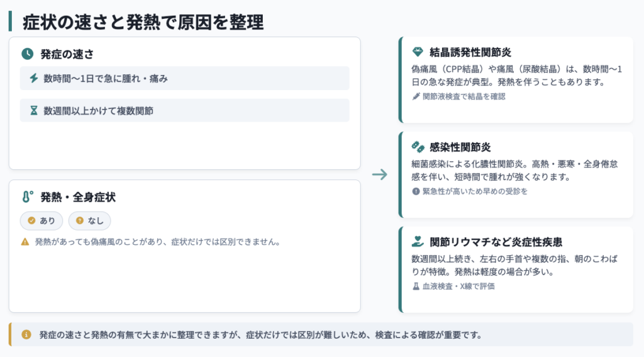Click the warning triangle icon under fever options
This screenshot has width=644, height=357.
coord(25,242)
